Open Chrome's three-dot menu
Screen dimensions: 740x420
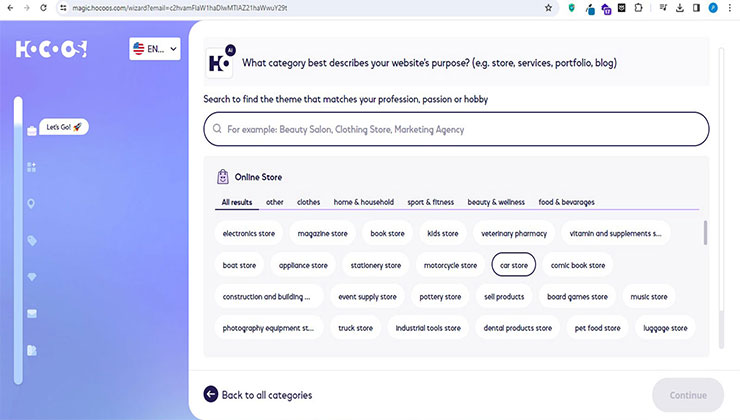(729, 8)
